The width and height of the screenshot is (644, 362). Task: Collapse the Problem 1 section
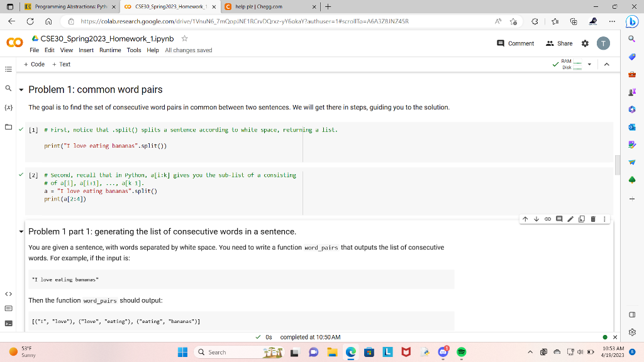[21, 89]
